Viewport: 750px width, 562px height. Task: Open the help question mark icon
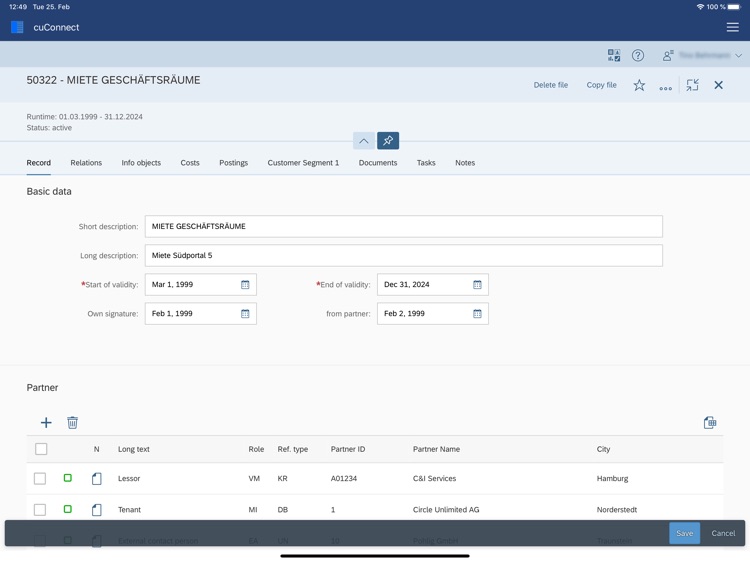(x=638, y=55)
